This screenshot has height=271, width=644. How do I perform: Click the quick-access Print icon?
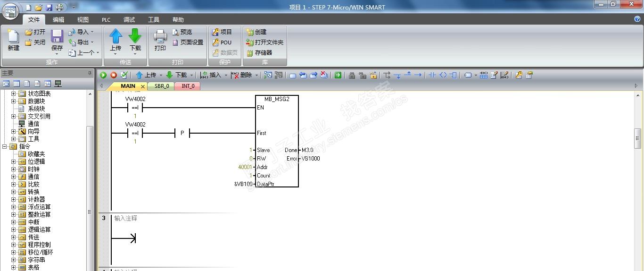(59, 7)
